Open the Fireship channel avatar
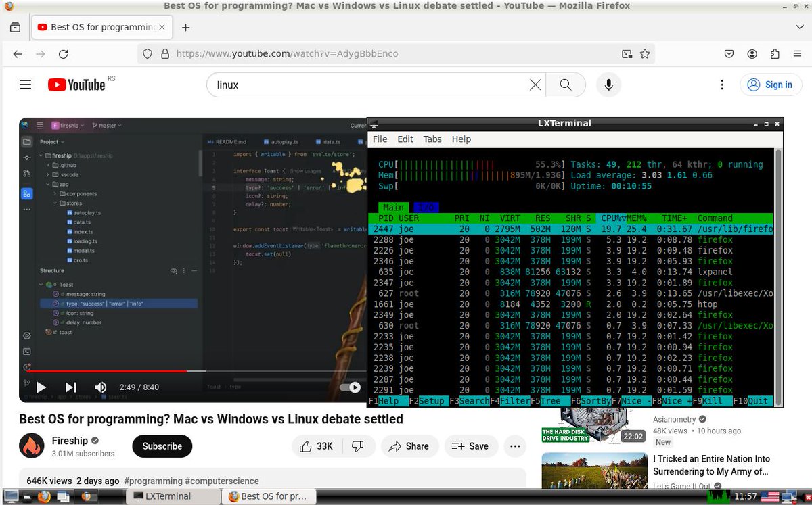The height and width of the screenshot is (505, 812). 31,446
